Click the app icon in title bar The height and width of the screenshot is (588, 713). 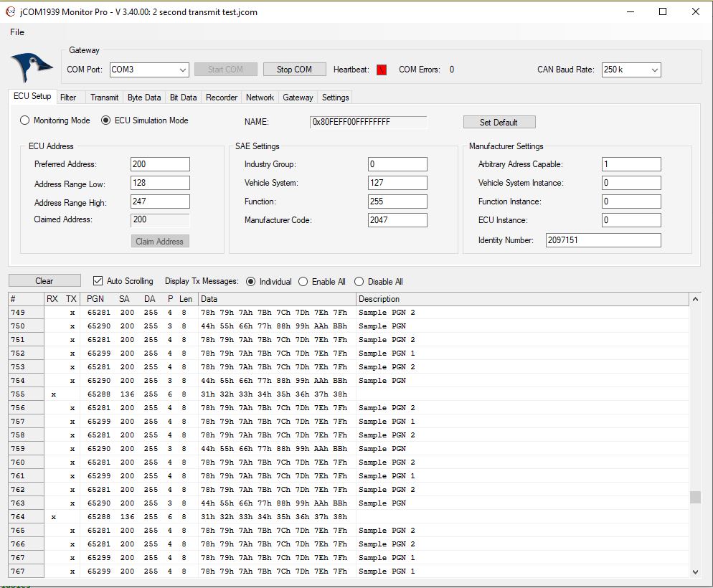11,11
